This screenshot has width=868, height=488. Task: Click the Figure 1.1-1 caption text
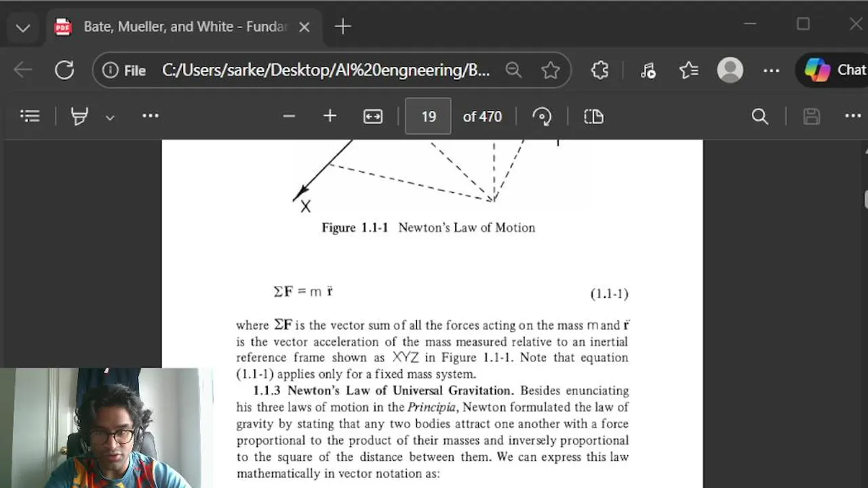pyautogui.click(x=429, y=228)
